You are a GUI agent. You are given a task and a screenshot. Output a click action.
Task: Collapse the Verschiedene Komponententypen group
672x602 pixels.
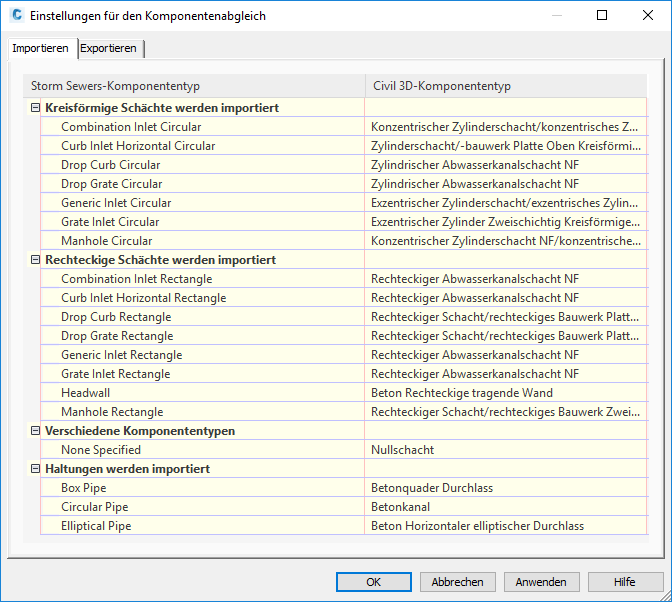[x=36, y=431]
